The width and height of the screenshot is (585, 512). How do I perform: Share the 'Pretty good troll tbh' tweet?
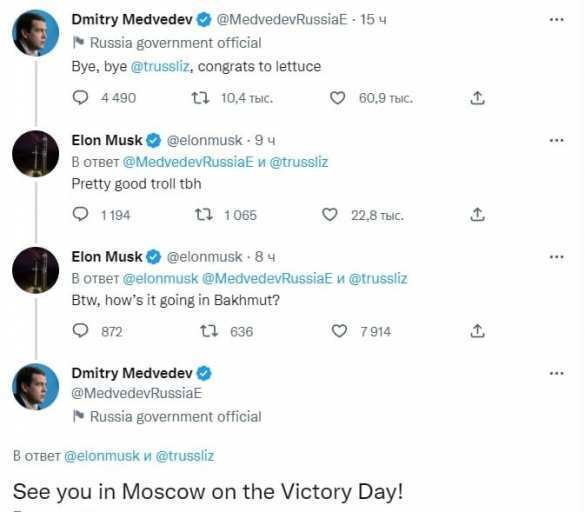click(x=477, y=215)
